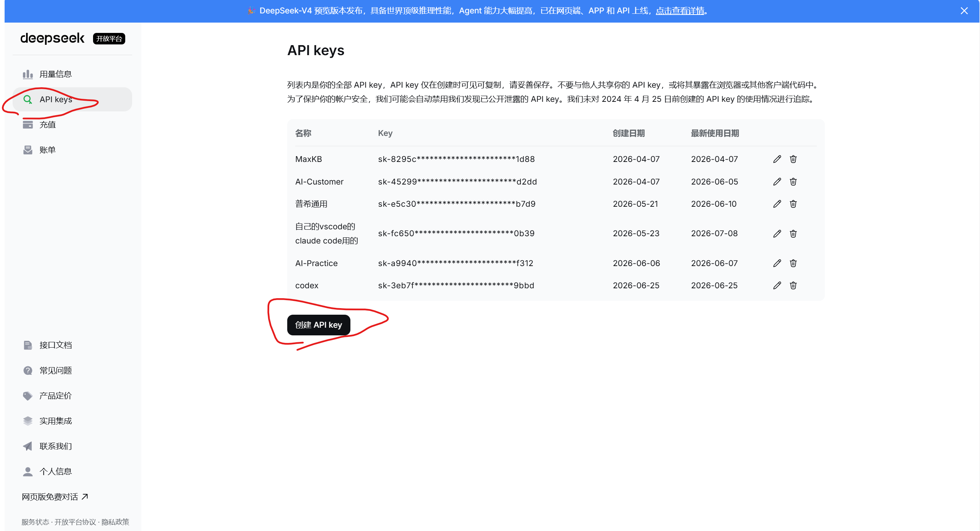This screenshot has width=980, height=531.
Task: Click the key ending in 1d88
Action: (x=456, y=159)
